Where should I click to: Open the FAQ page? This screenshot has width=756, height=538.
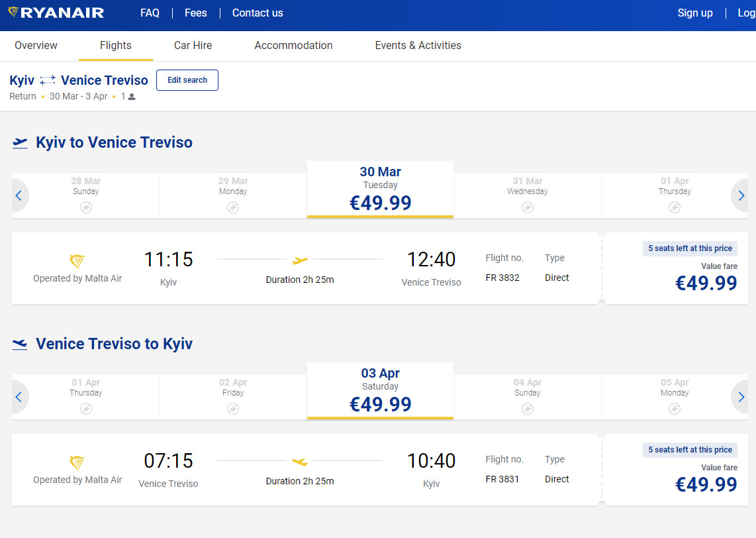coord(150,13)
